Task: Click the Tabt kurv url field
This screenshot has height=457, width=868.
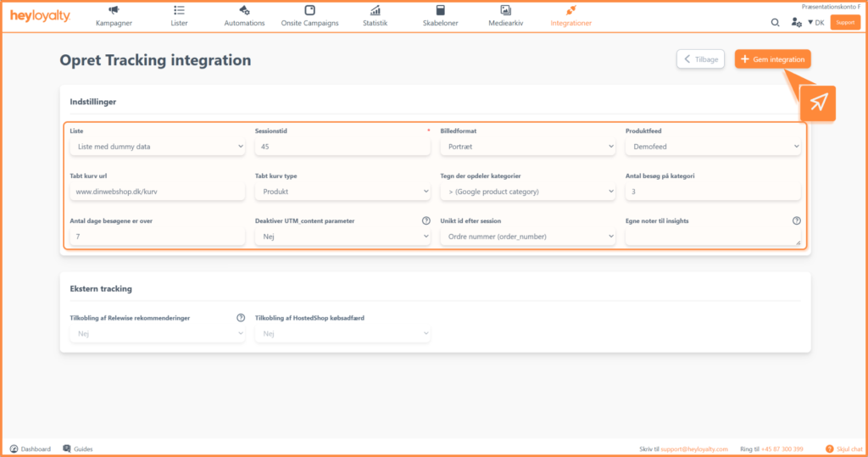Action: click(157, 192)
